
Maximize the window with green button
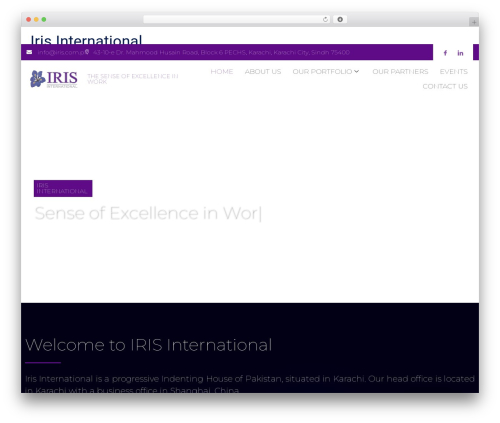[x=44, y=20]
